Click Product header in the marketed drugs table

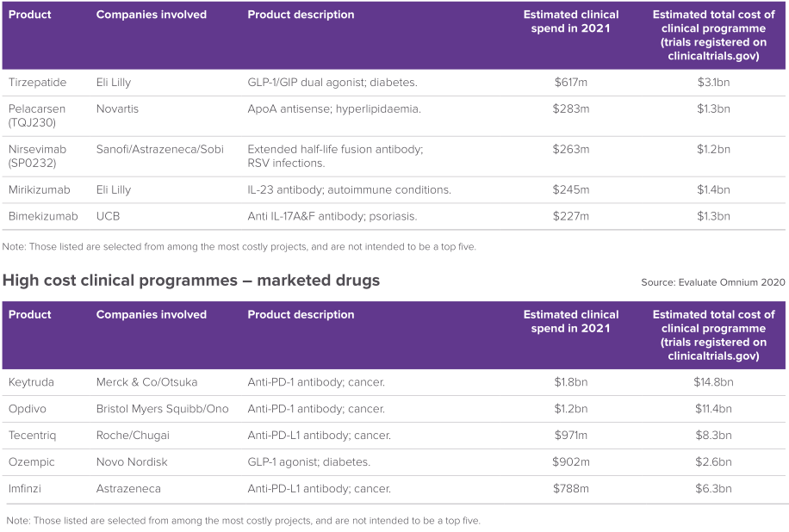(29, 315)
